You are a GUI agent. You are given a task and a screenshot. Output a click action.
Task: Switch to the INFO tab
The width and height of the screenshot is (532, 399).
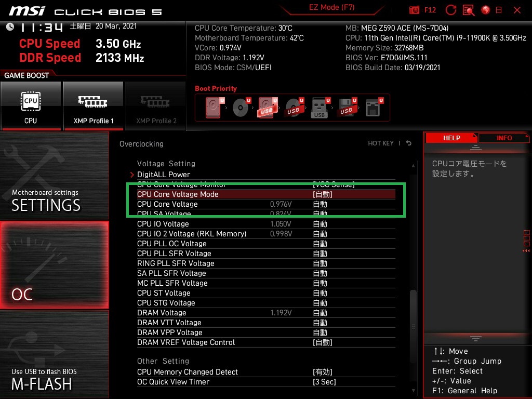(x=504, y=138)
